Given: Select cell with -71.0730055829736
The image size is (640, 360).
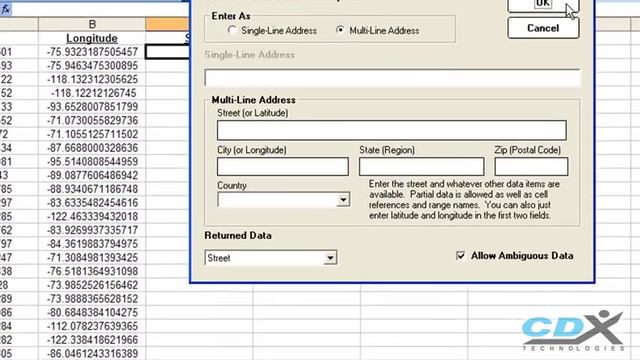Looking at the screenshot, I should pos(92,120).
